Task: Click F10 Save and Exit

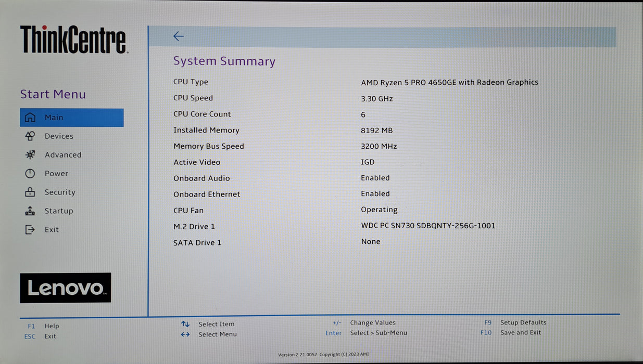Action: (x=511, y=332)
